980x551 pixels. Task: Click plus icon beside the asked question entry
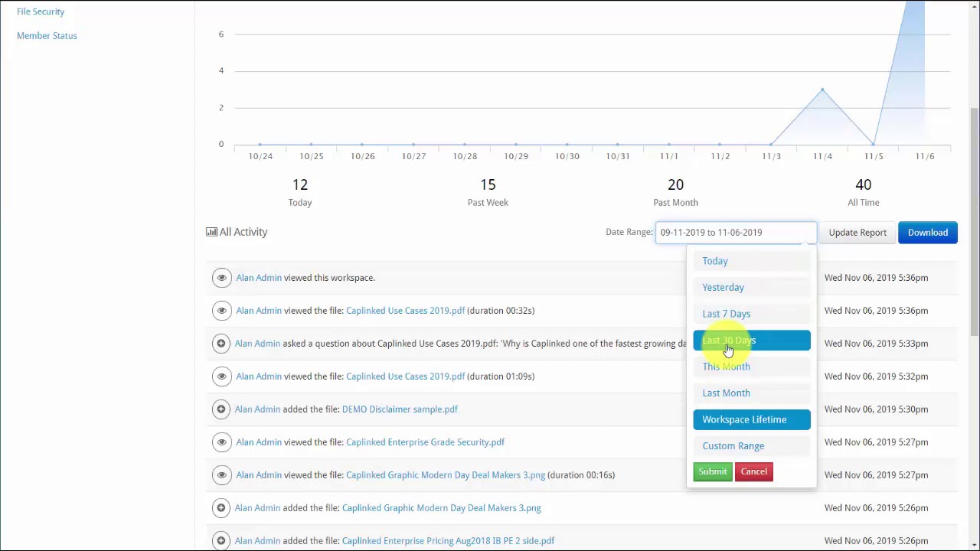tap(220, 344)
